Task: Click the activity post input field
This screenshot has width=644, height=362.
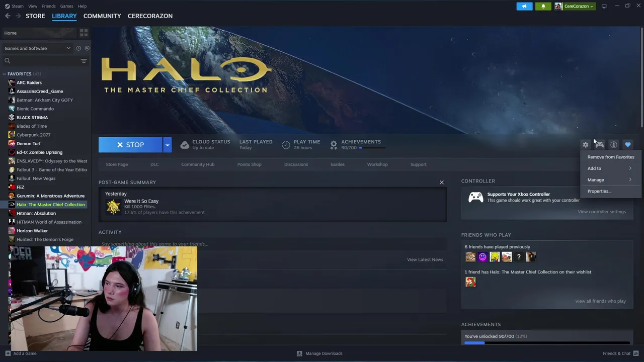Action: point(272,244)
